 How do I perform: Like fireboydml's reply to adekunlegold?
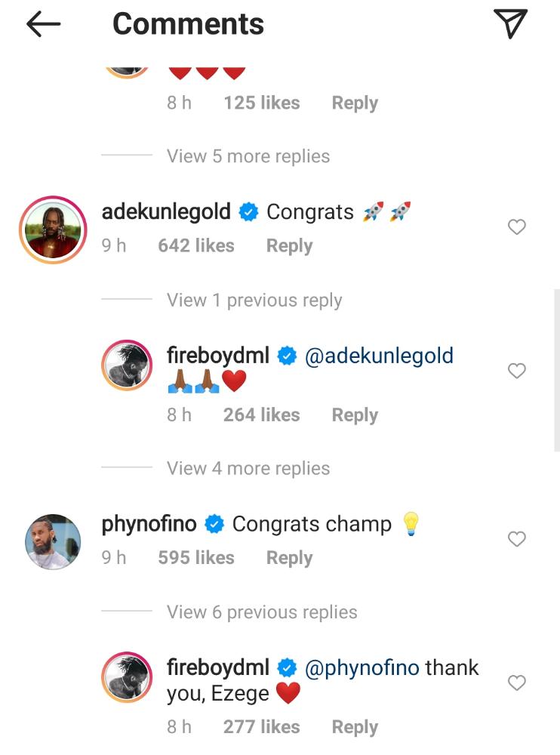click(516, 371)
